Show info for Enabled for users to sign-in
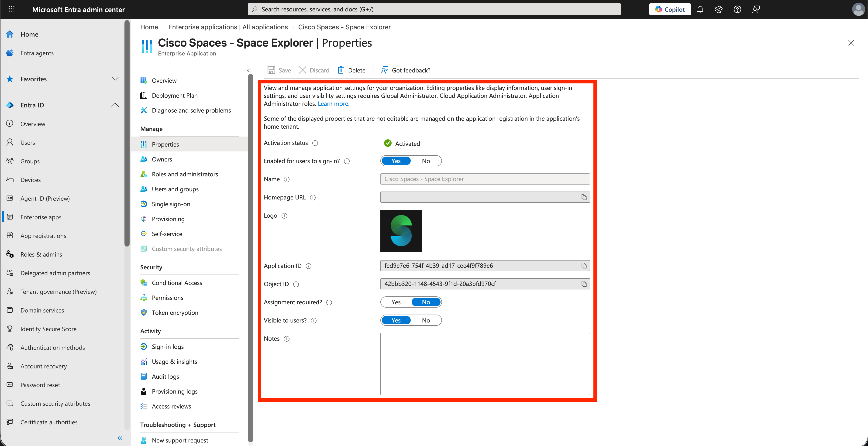Screen dimensions: 868x446 [347, 161]
